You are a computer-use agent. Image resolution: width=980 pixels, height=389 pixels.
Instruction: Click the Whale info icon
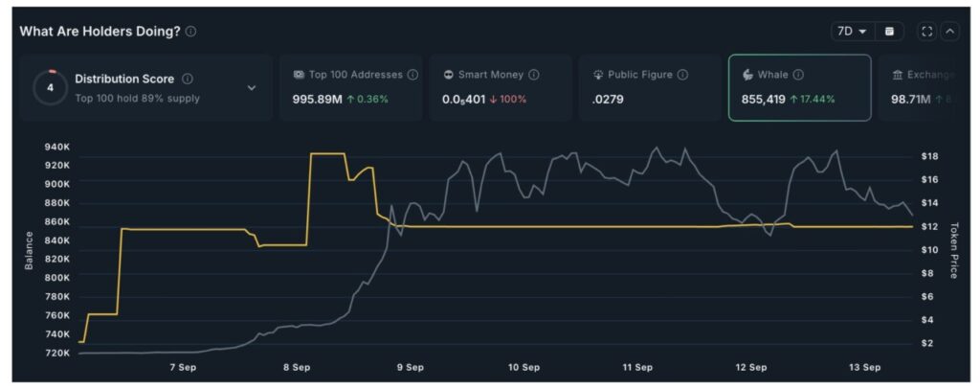pos(798,75)
